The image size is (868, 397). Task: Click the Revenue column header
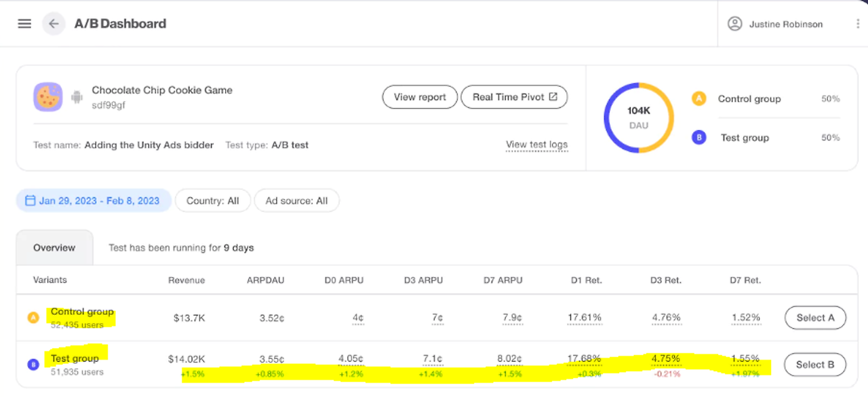186,280
